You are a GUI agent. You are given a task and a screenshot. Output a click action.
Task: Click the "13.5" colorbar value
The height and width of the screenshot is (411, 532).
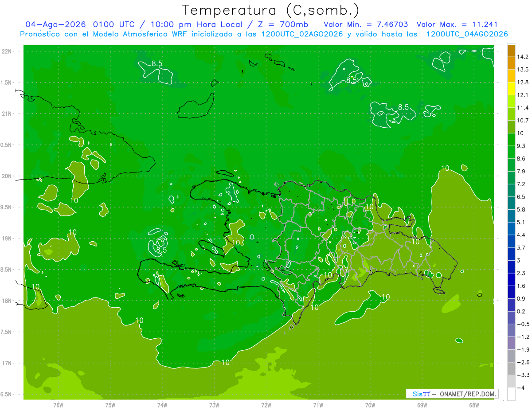point(523,70)
